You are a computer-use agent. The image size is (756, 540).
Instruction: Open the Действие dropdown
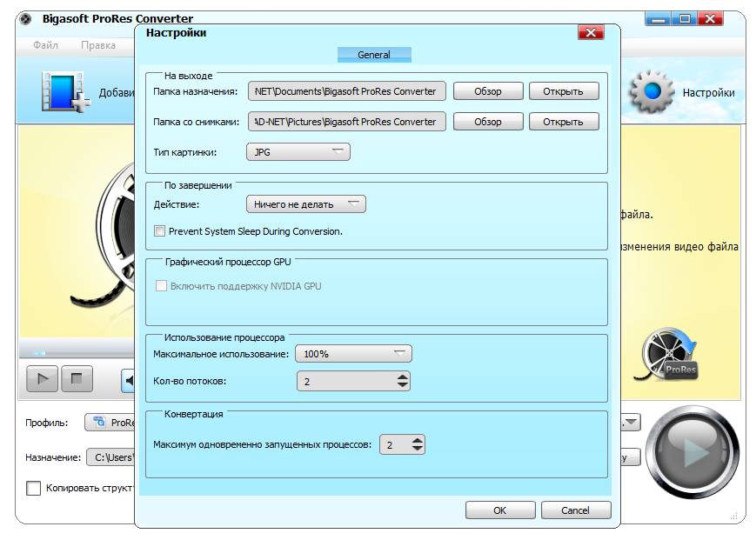coord(305,204)
